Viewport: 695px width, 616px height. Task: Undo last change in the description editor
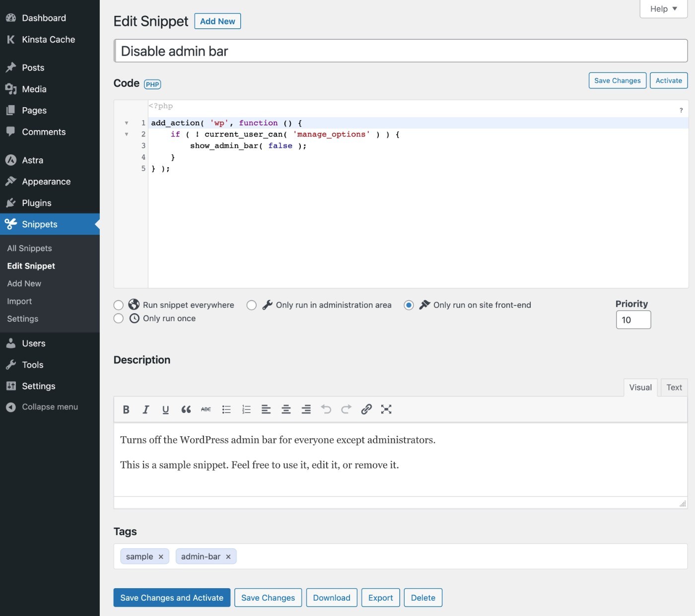(326, 409)
